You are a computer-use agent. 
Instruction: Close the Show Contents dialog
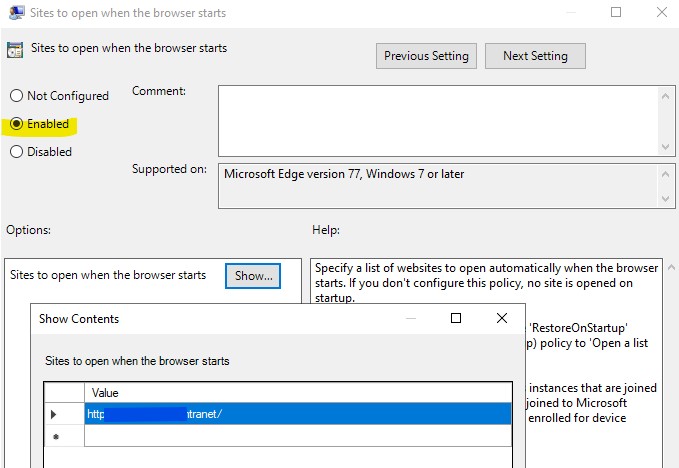[x=502, y=319]
